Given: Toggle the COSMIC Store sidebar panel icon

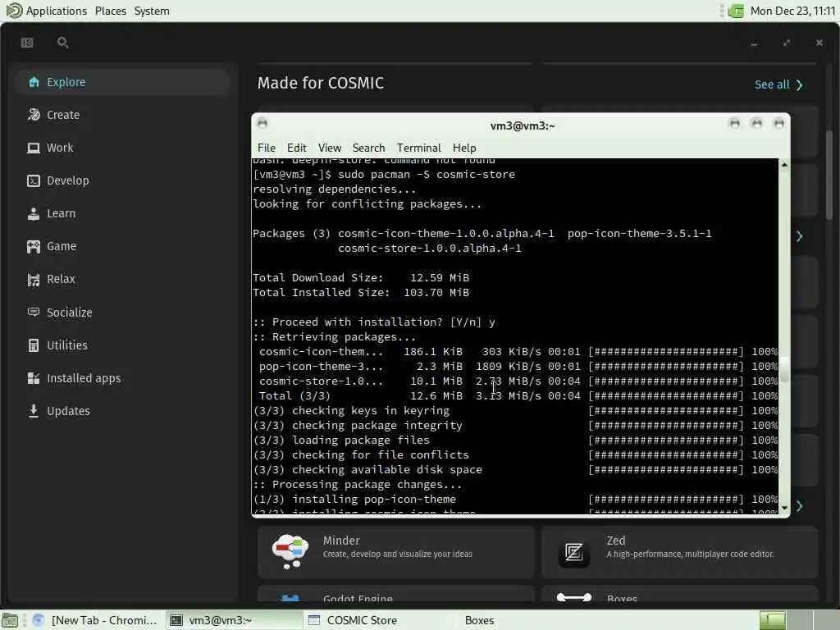Looking at the screenshot, I should (x=27, y=43).
